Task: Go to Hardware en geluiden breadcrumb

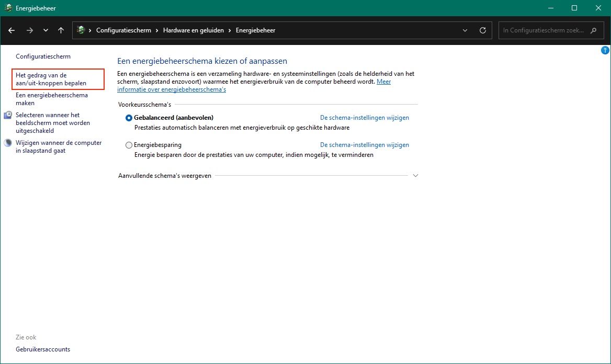Action: pyautogui.click(x=193, y=30)
